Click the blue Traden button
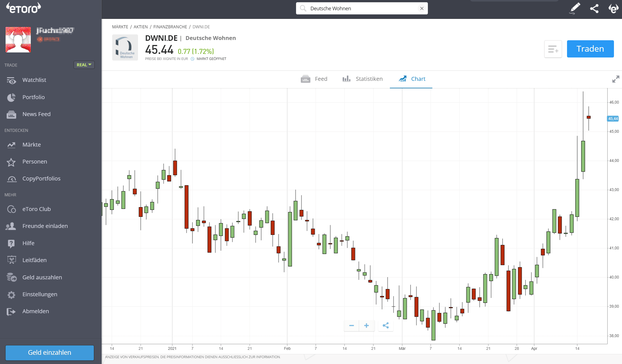 click(590, 49)
